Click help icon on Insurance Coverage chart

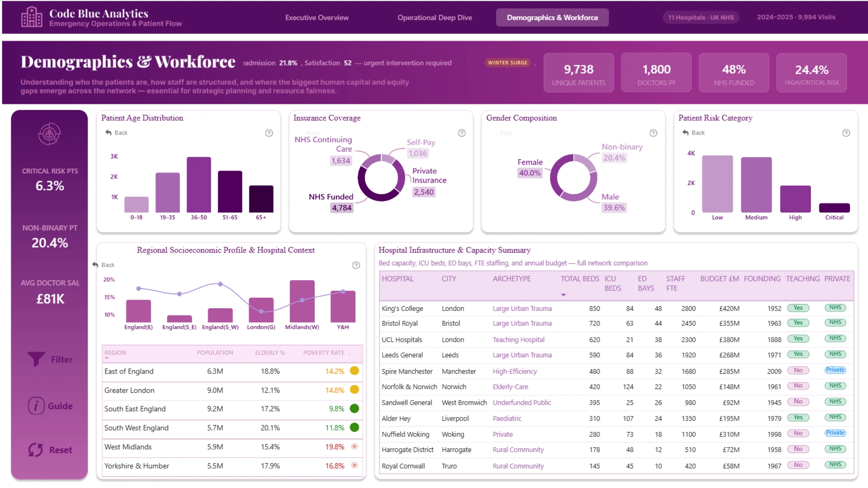[462, 133]
